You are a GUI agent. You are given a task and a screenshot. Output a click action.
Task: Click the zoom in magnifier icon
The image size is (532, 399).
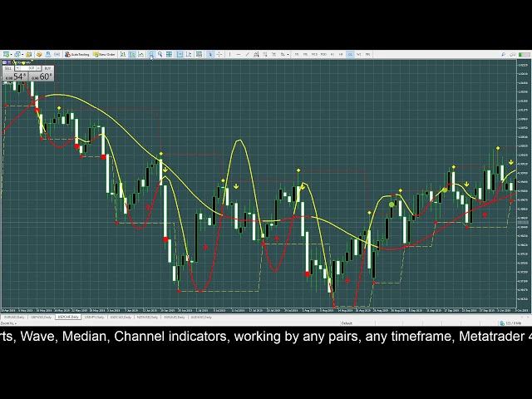coord(151,54)
